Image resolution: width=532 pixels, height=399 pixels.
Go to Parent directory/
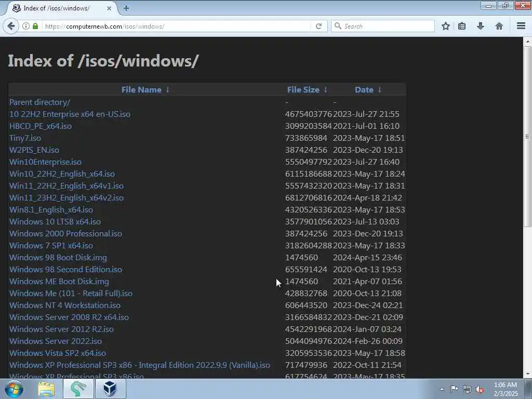pyautogui.click(x=39, y=102)
